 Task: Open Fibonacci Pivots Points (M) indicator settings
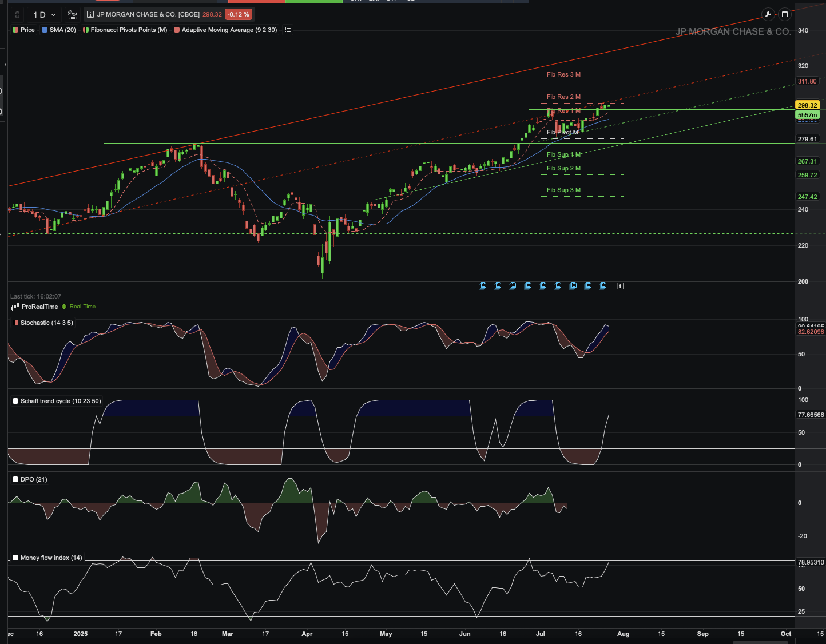click(x=129, y=30)
